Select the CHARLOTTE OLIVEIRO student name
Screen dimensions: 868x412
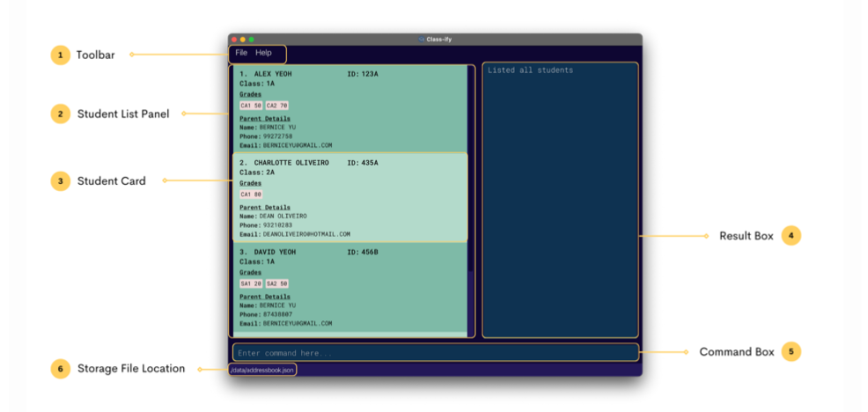click(291, 163)
